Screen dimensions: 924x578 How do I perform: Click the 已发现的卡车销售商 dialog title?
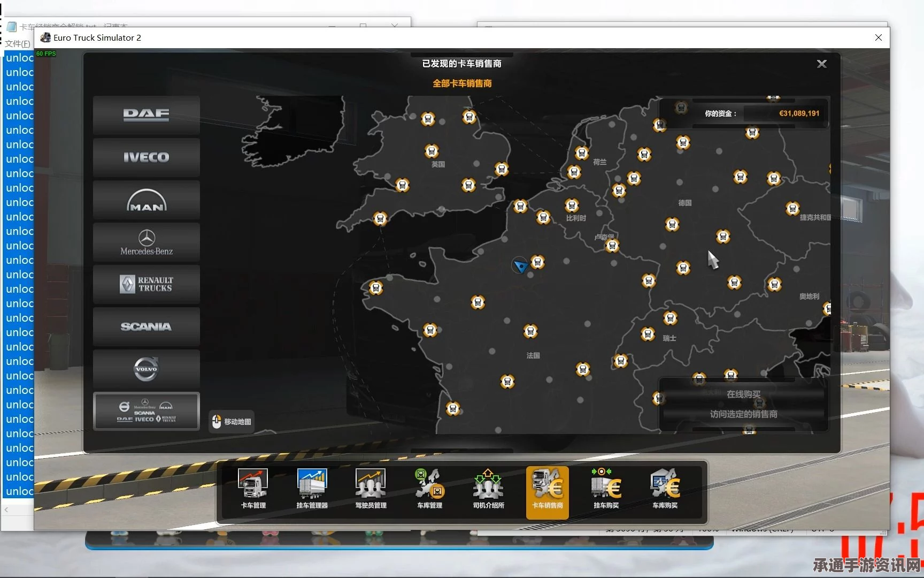click(462, 64)
